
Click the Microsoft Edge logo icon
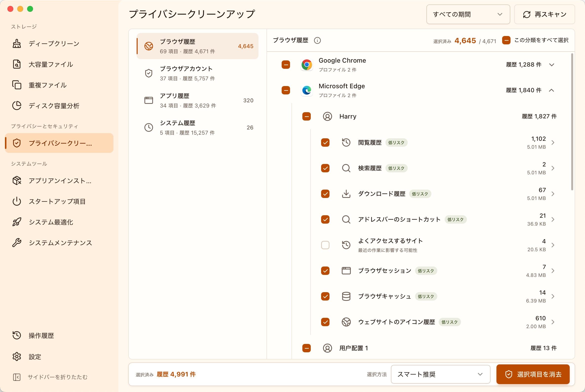pyautogui.click(x=307, y=90)
